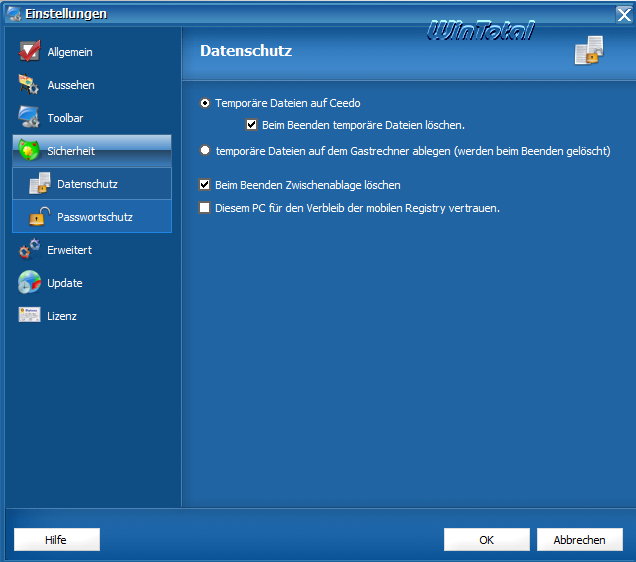Image resolution: width=636 pixels, height=562 pixels.
Task: Open the Passwortschutz sub-section
Action: click(92, 217)
